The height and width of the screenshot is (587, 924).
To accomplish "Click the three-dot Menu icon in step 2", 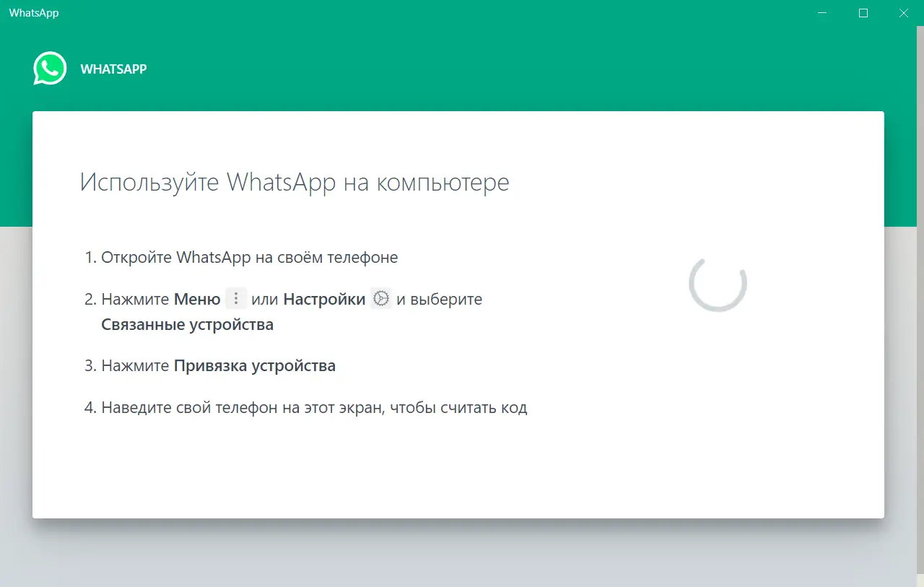I will click(x=236, y=298).
